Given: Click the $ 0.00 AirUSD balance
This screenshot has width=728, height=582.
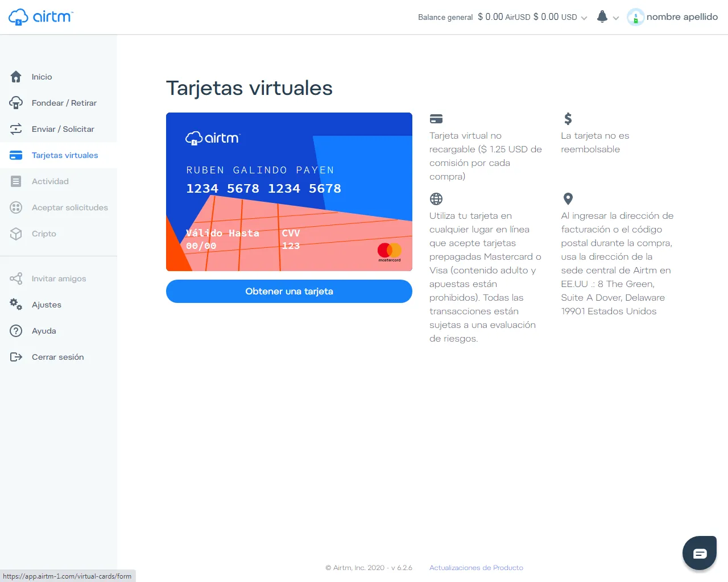Looking at the screenshot, I should pos(504,17).
